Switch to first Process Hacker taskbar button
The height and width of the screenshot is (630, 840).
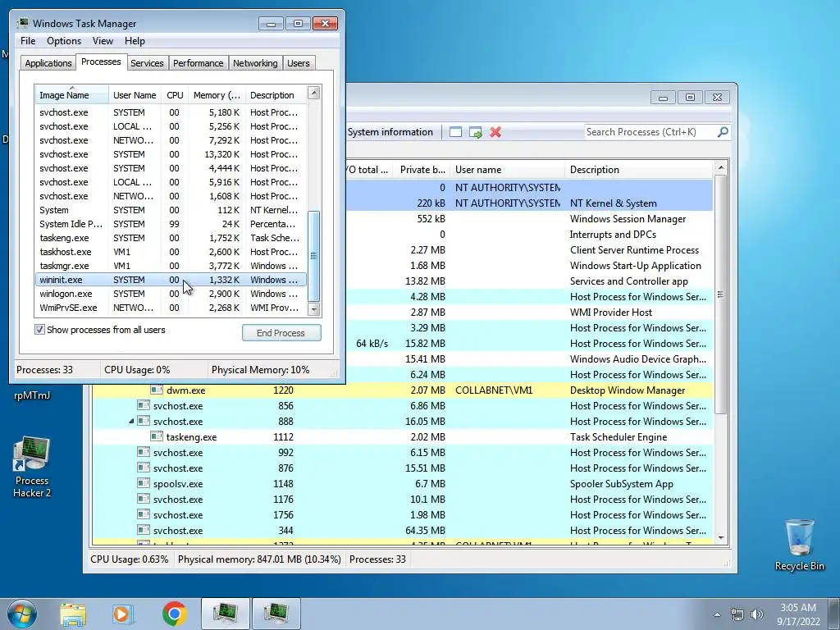pyautogui.click(x=226, y=614)
